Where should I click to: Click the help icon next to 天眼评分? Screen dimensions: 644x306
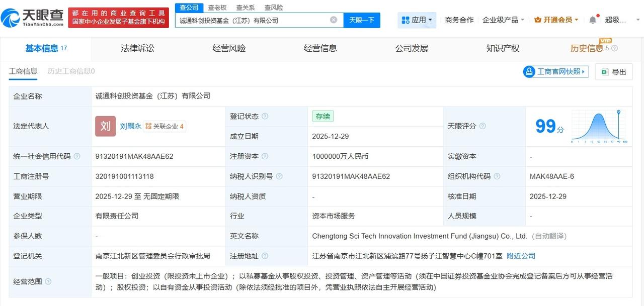(x=482, y=126)
